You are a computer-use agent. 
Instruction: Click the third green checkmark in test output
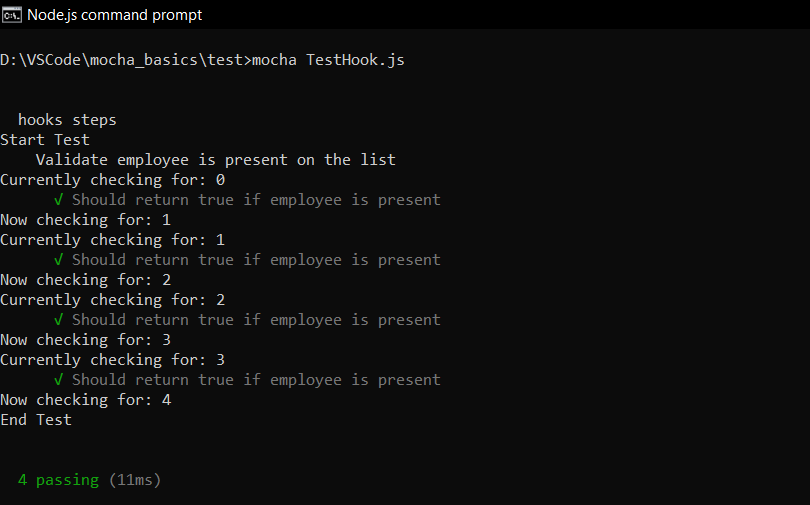(x=60, y=320)
